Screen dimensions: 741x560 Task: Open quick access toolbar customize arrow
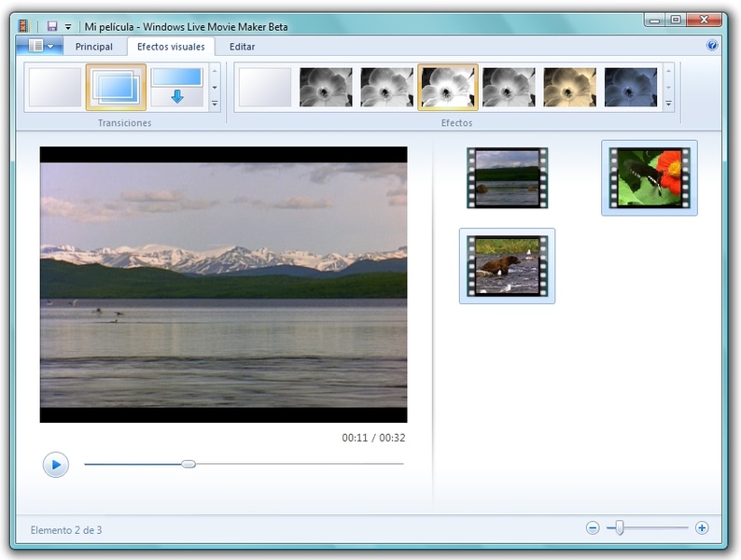pyautogui.click(x=68, y=27)
